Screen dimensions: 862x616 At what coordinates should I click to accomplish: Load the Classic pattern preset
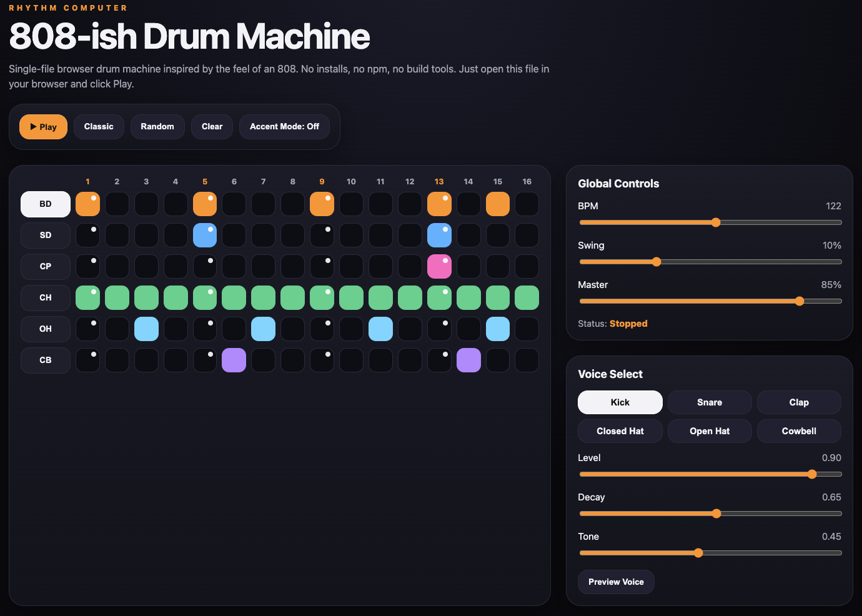99,127
